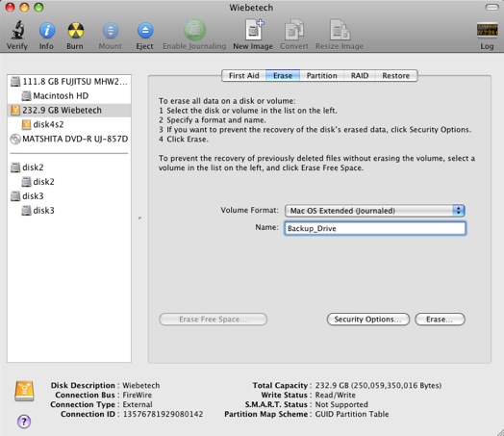This screenshot has height=436, width=504.
Task: Click the toolbar hide pill button
Action: click(491, 7)
